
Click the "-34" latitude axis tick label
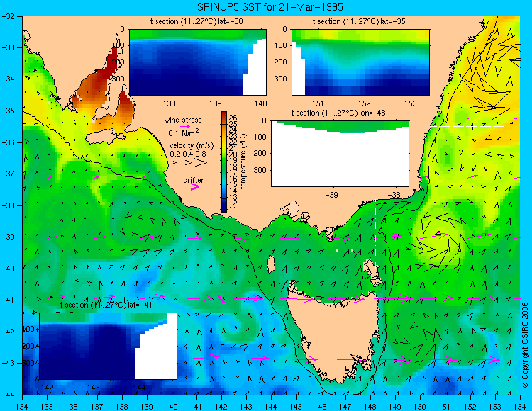pyautogui.click(x=8, y=79)
